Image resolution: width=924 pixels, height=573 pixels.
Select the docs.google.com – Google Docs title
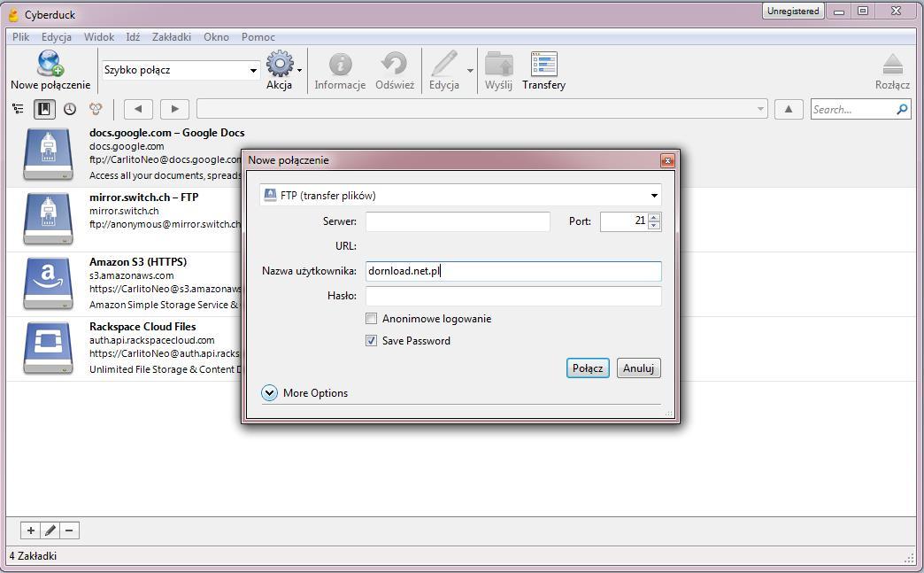tap(166, 133)
